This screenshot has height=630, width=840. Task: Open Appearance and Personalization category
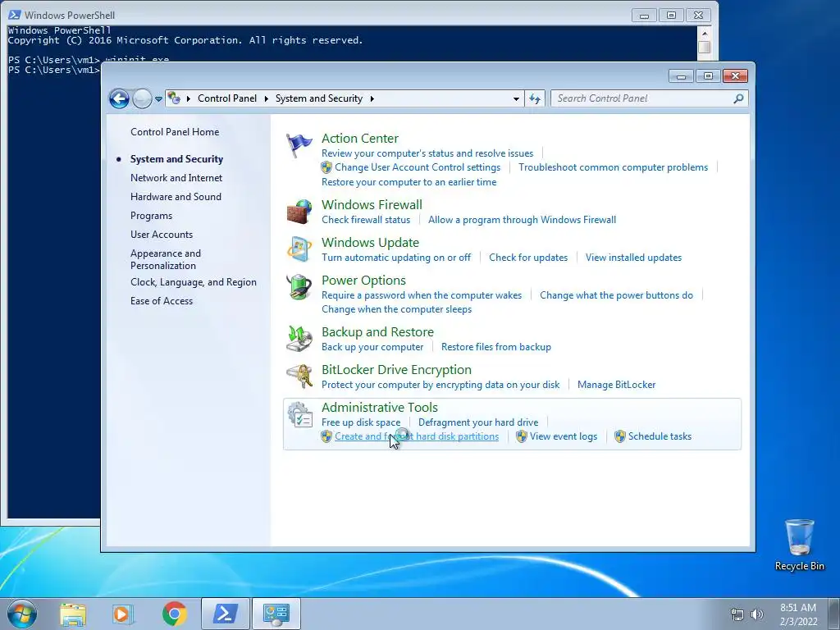[166, 259]
